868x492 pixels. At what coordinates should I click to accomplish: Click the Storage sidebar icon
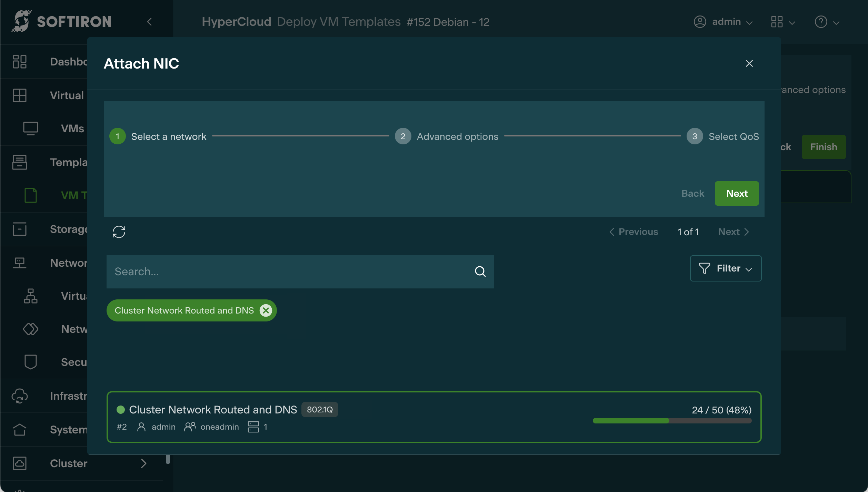coord(20,229)
